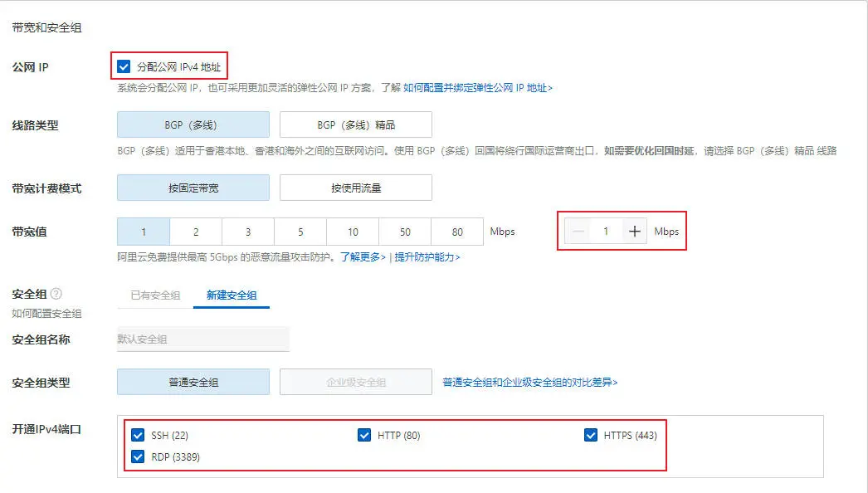This screenshot has width=868, height=493.
Task: Choose the 5 Mbps bandwidth option
Action: click(x=300, y=232)
